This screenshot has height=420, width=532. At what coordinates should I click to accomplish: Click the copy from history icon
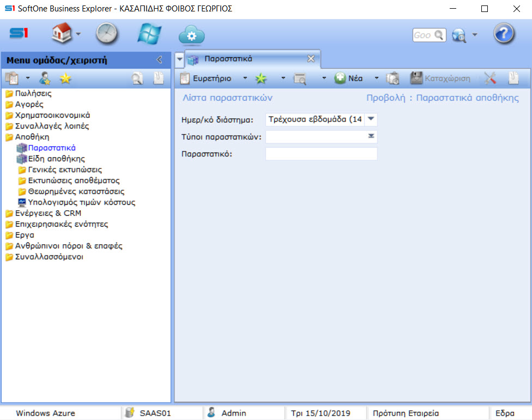pyautogui.click(x=393, y=78)
